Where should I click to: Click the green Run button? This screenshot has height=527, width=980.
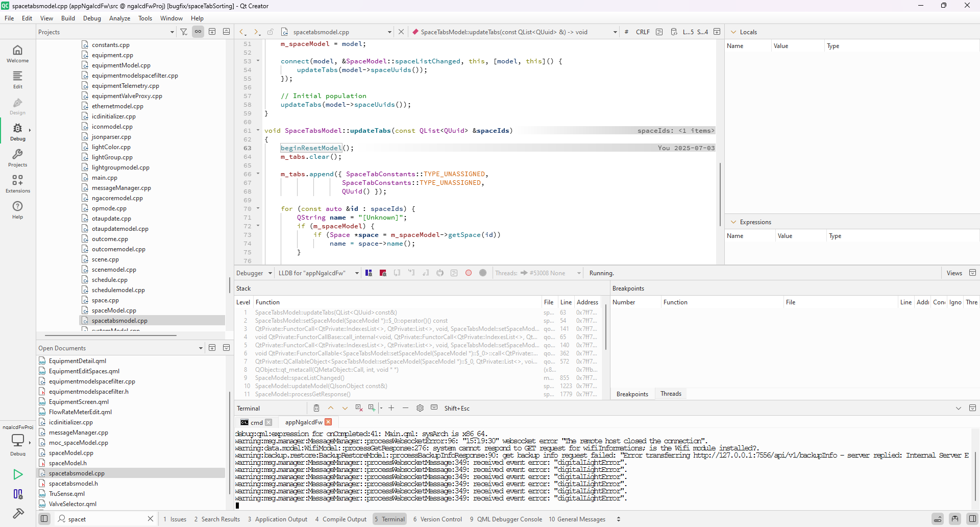pos(18,474)
